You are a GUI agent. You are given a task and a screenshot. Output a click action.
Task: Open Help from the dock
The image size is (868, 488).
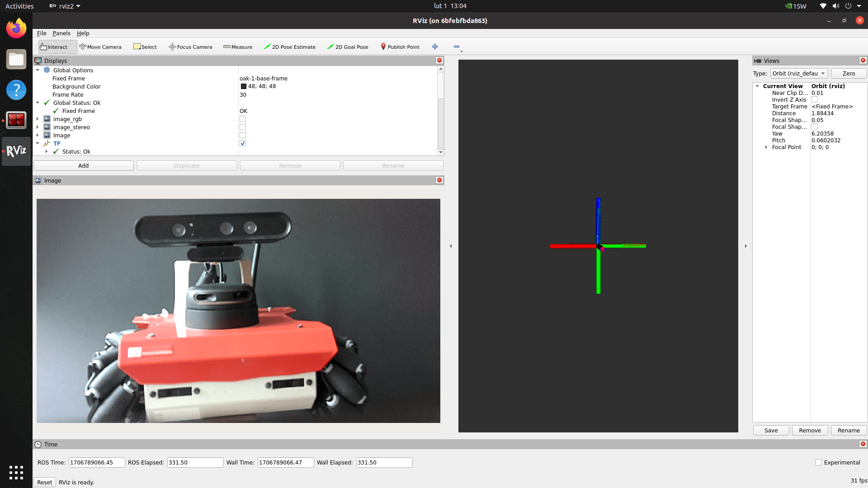tap(16, 90)
